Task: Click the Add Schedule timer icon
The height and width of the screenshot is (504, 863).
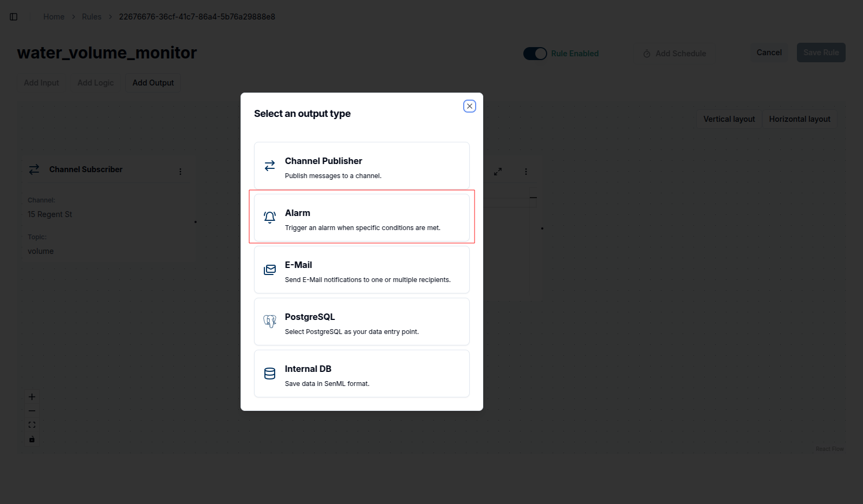Action: tap(647, 54)
